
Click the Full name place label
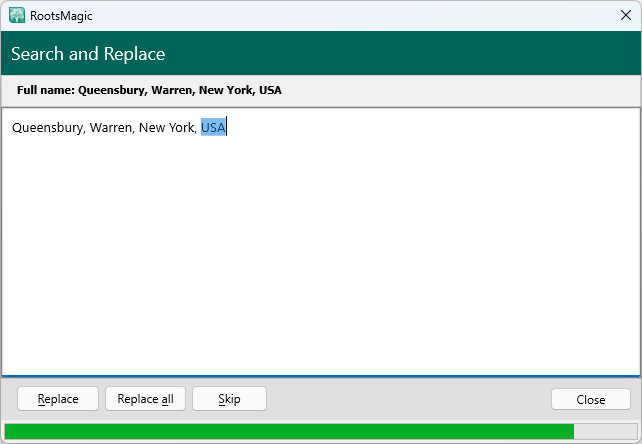(149, 90)
